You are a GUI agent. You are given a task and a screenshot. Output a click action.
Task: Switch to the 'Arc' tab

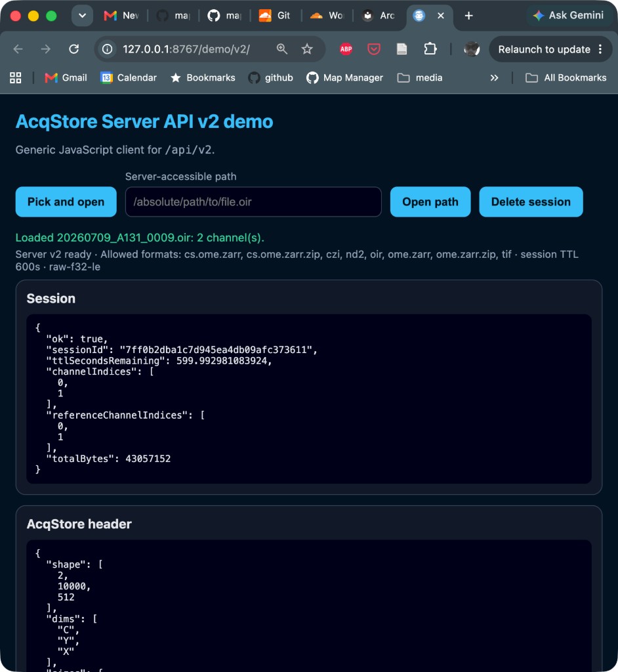click(378, 16)
